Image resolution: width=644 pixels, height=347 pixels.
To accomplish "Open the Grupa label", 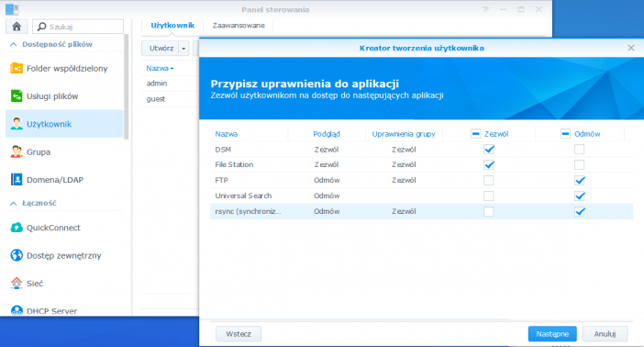I will (39, 152).
